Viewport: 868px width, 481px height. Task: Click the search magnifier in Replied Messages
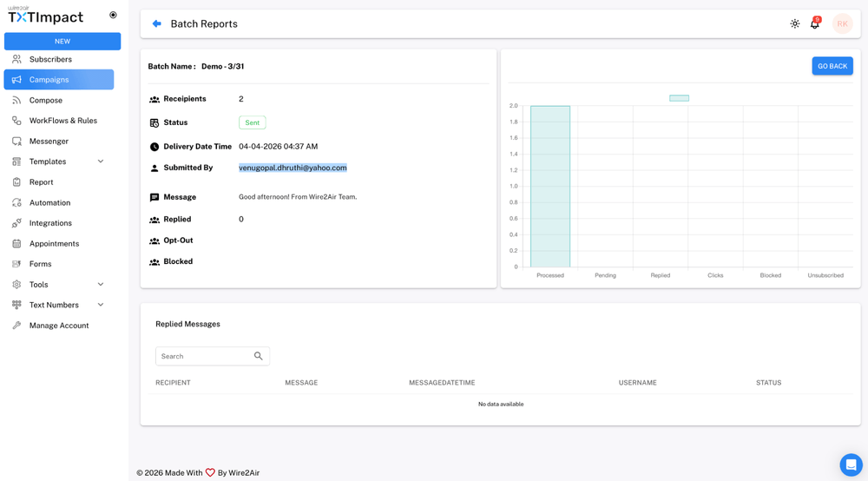pyautogui.click(x=258, y=356)
